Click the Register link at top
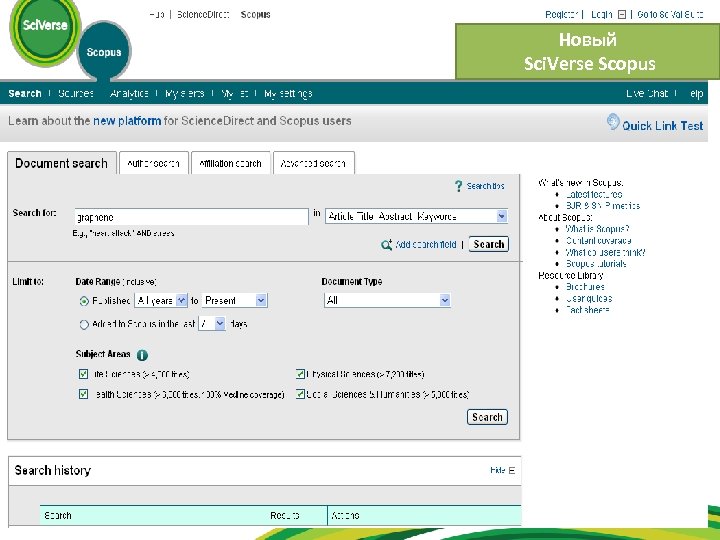This screenshot has height=540, width=720. click(x=561, y=15)
